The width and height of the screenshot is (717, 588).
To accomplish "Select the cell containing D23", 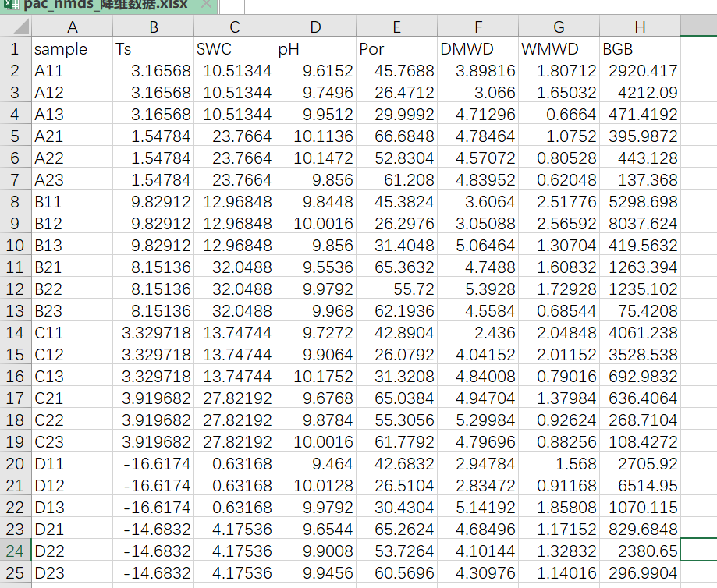I will pos(73,572).
